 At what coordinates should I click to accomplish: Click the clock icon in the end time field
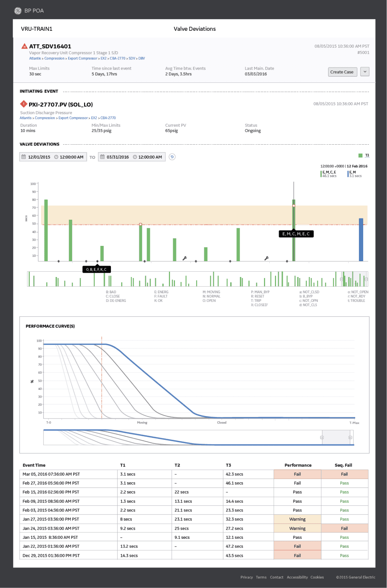pyautogui.click(x=135, y=157)
